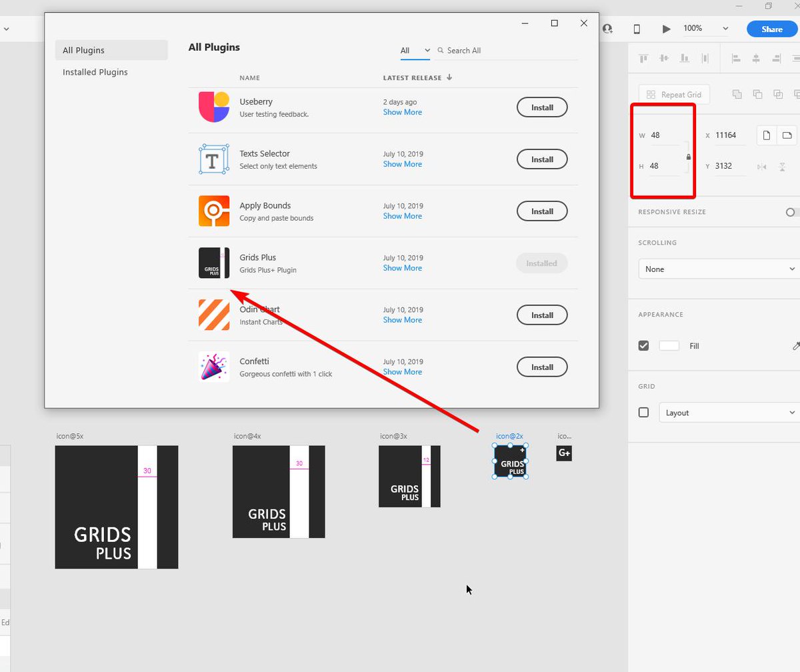800x672 pixels.
Task: Open mobile device preview
Action: point(637,29)
